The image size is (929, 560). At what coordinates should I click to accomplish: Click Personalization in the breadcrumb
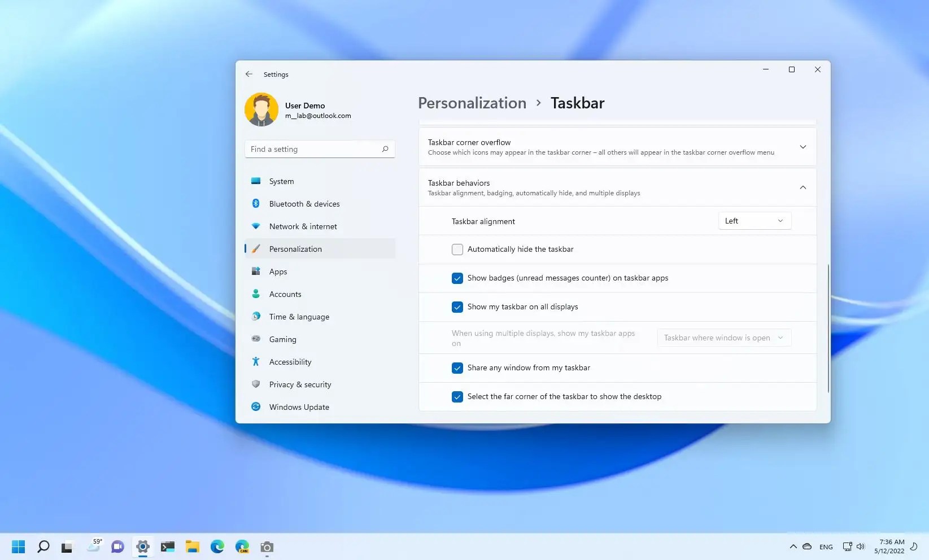472,103
